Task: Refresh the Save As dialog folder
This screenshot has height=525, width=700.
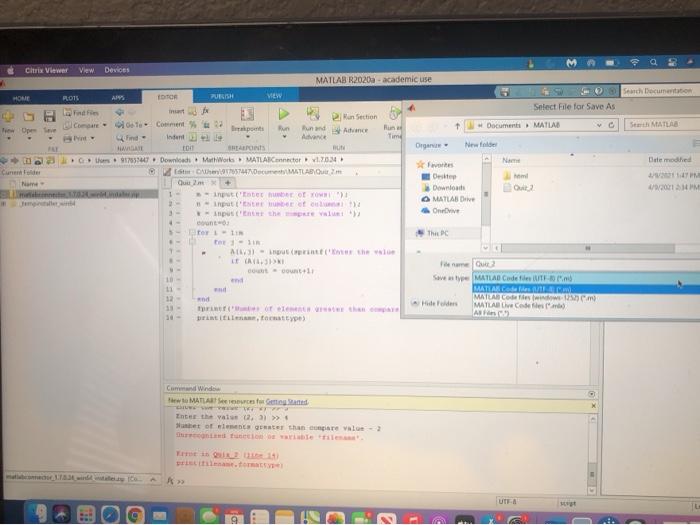Action: 612,125
